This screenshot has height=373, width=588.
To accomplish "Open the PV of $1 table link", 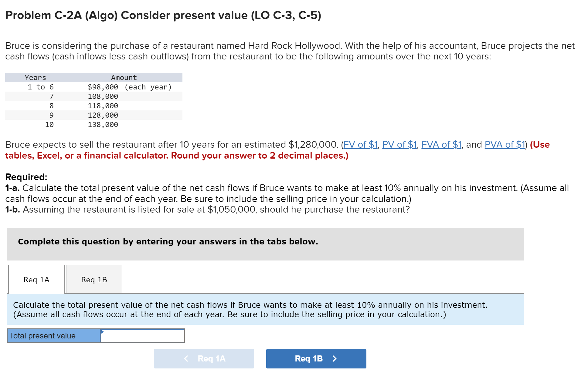I will click(399, 145).
